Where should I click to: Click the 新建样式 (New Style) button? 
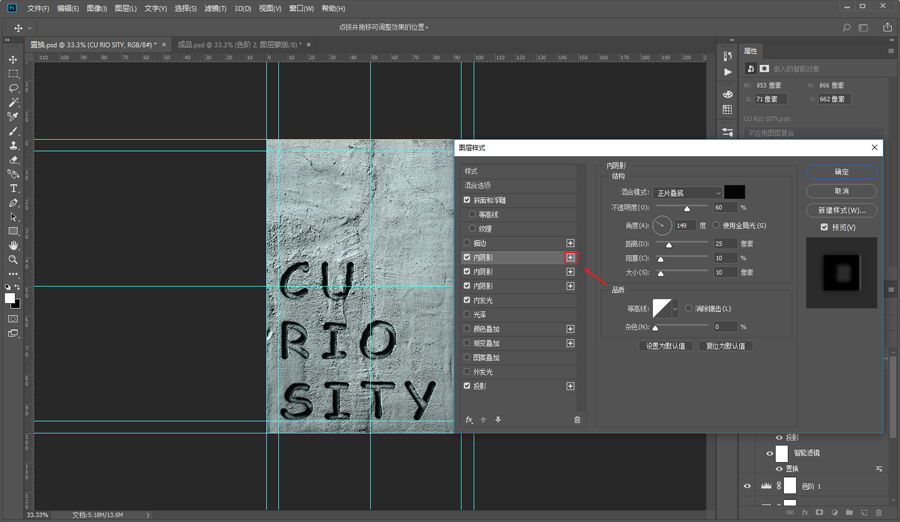841,210
